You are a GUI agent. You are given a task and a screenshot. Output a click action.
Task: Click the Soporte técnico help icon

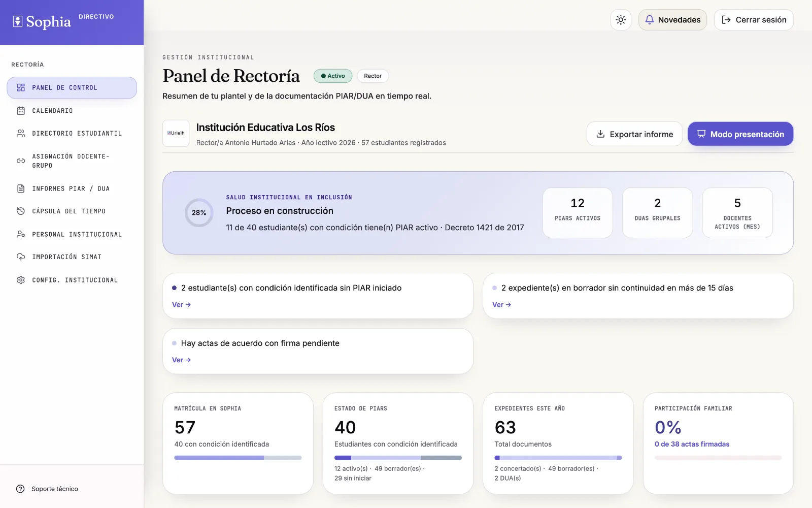20,489
